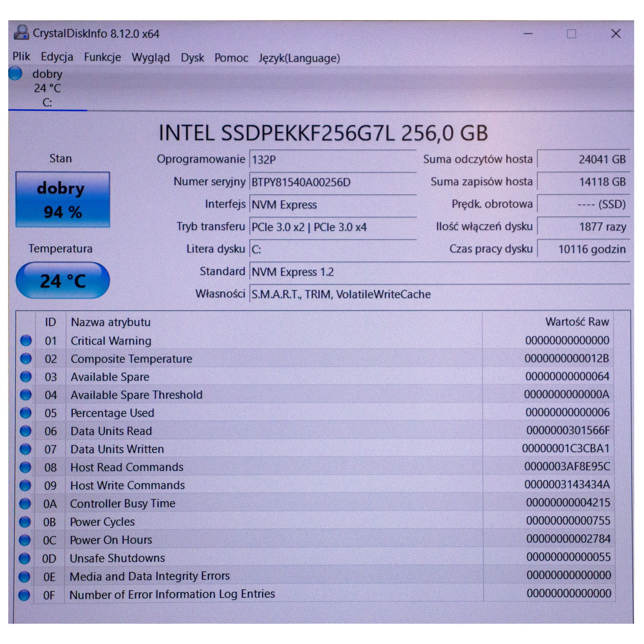
Task: Click the CrystalDiskInfo app icon in title bar
Action: (21, 33)
